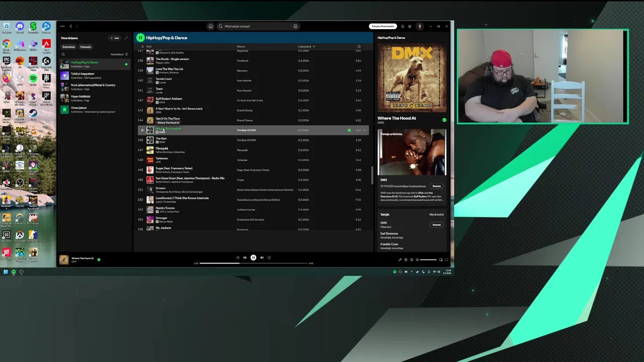The image size is (644, 362).
Task: Skip to the previous track
Action: [245, 257]
